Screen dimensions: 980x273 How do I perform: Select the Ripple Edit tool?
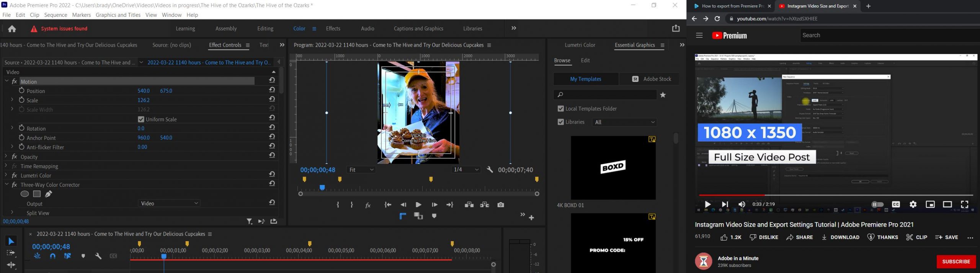pos(11,265)
